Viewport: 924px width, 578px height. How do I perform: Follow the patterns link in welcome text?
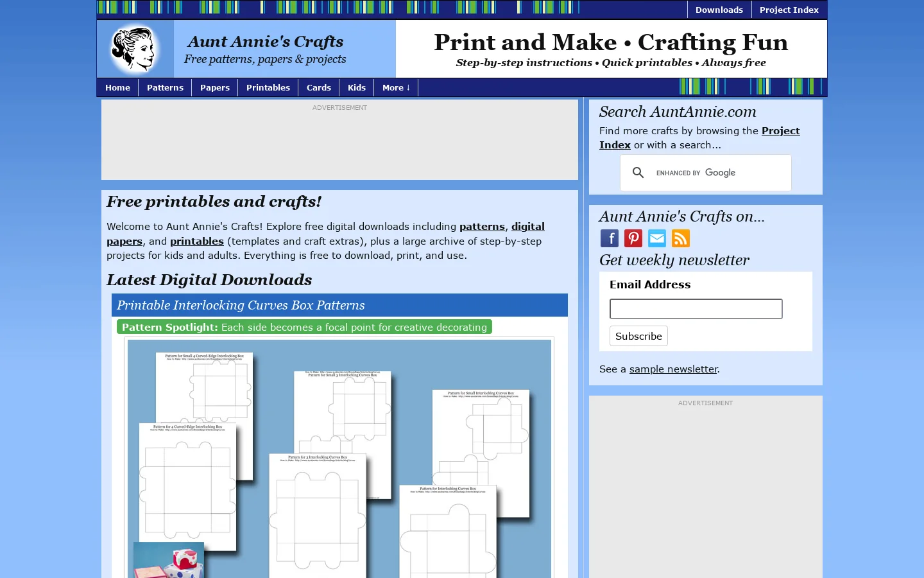[x=482, y=227]
